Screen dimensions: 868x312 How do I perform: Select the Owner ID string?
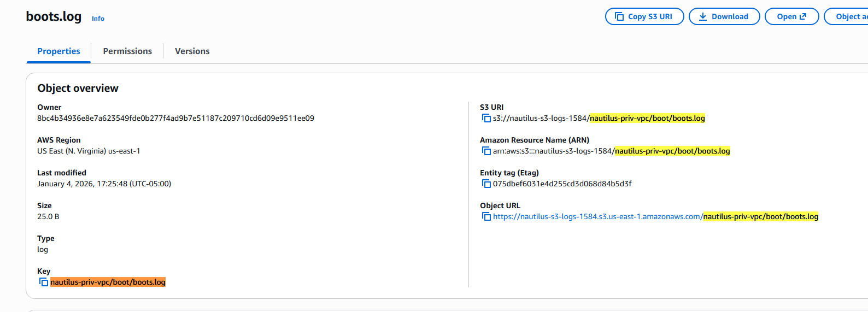pos(175,118)
